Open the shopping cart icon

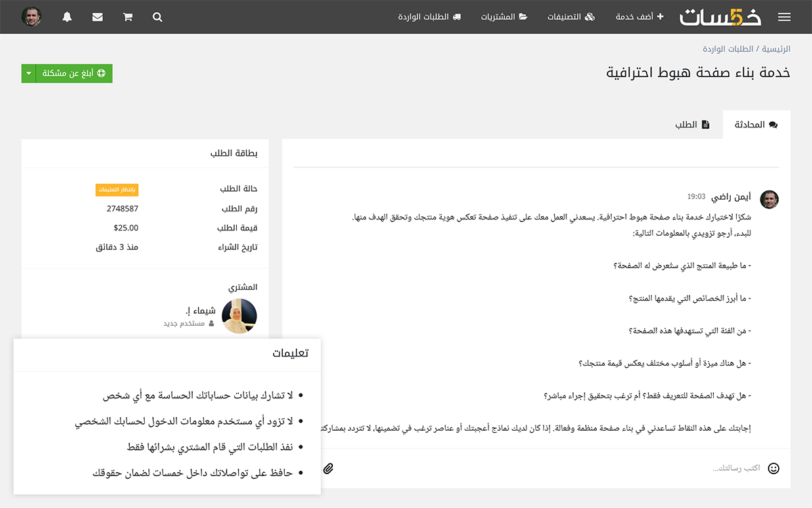[x=127, y=17]
